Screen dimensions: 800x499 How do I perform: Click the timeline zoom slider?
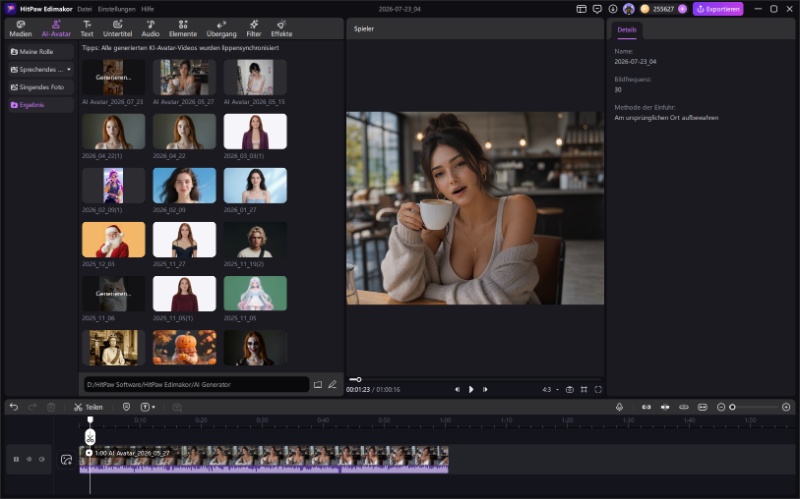754,407
